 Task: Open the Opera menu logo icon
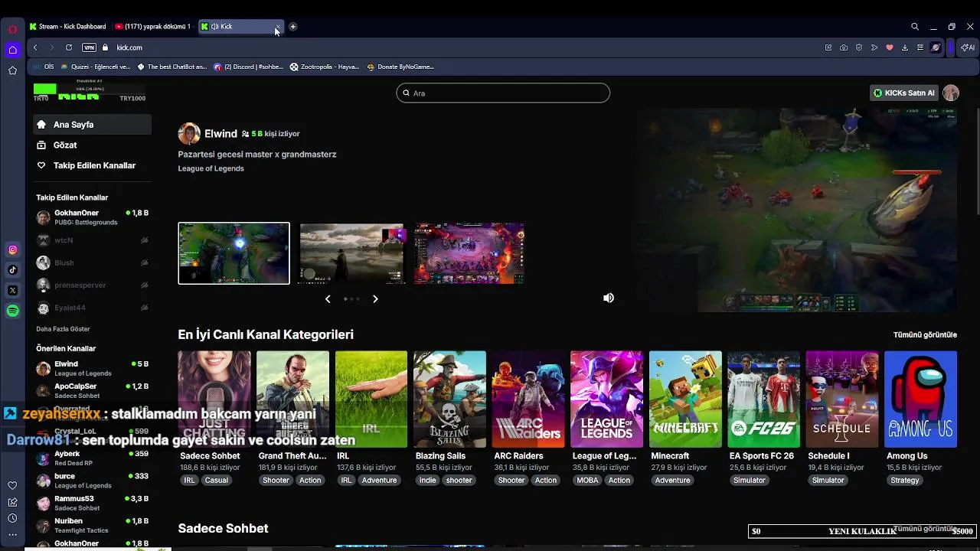(12, 29)
